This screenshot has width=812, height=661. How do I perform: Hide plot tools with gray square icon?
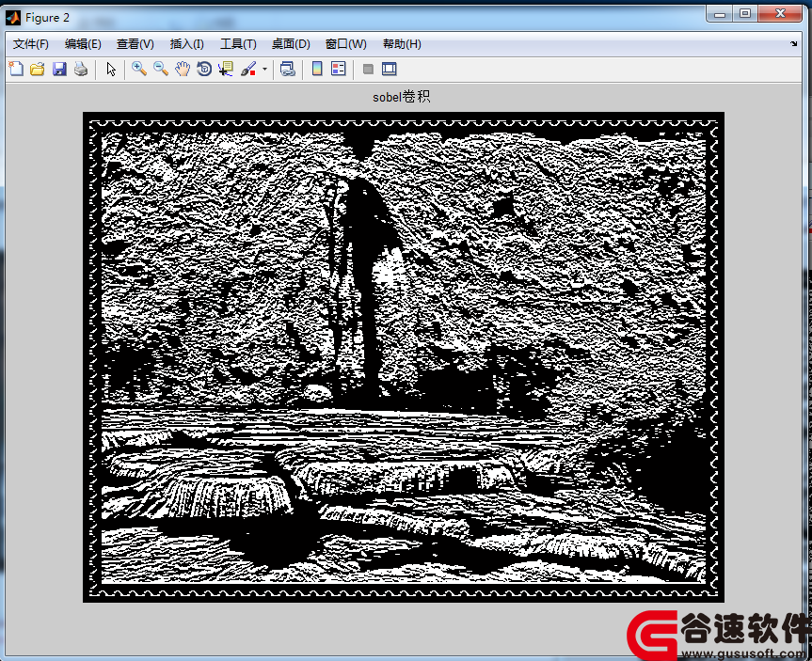[x=368, y=69]
